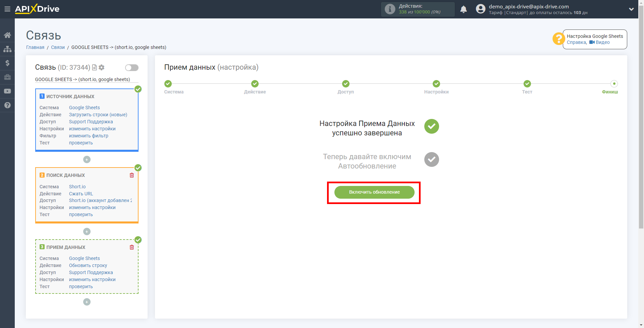Click Обновить строку action link
This screenshot has height=328, width=644.
tap(88, 265)
